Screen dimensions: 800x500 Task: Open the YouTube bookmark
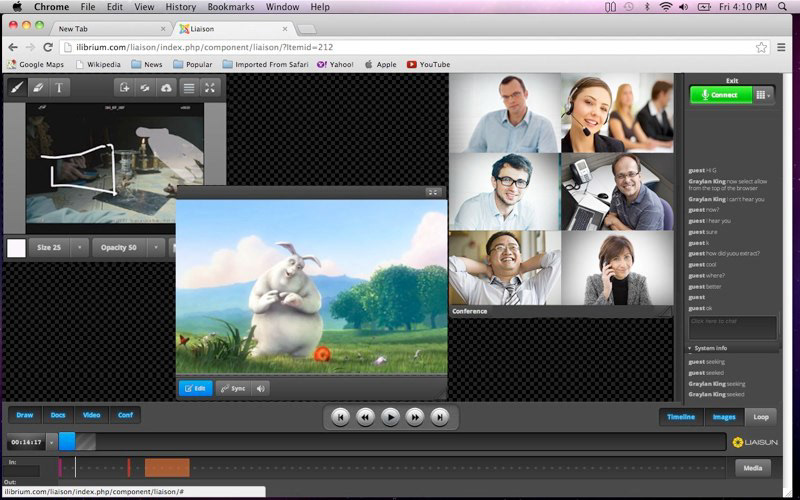(428, 64)
